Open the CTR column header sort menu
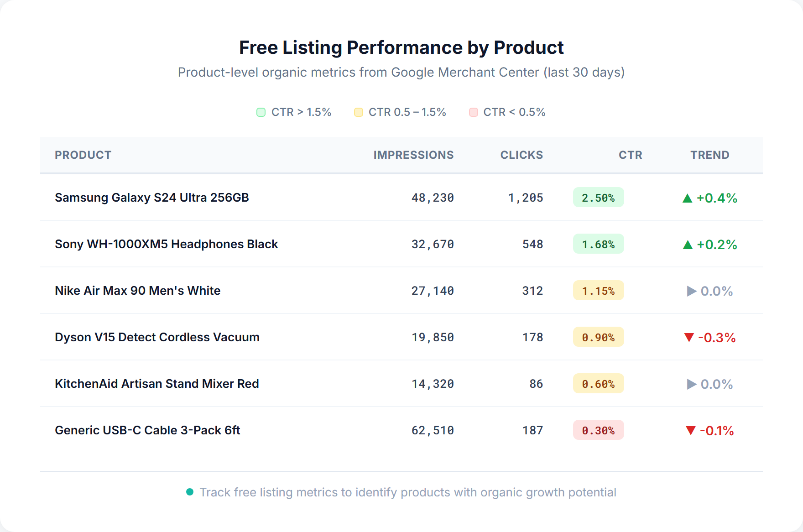This screenshot has width=803, height=532. (x=630, y=155)
